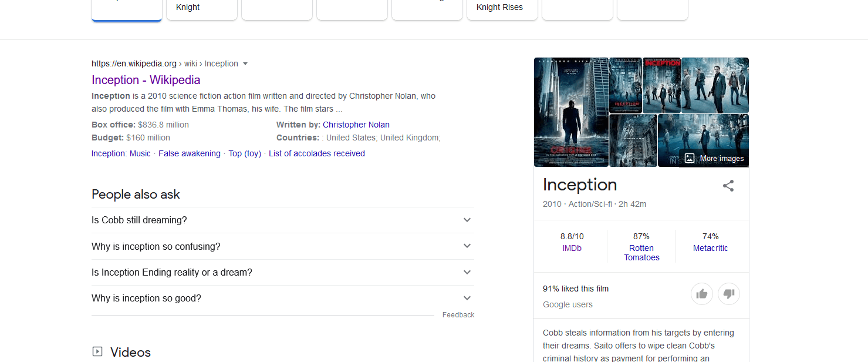The width and height of the screenshot is (868, 362).
Task: Follow the Christopher Nolan writer link
Action: pos(356,125)
